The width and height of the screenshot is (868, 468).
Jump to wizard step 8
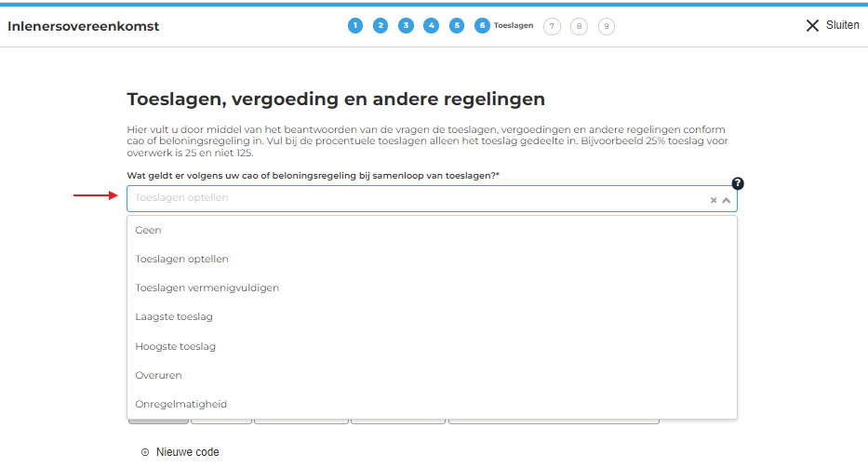(x=579, y=26)
